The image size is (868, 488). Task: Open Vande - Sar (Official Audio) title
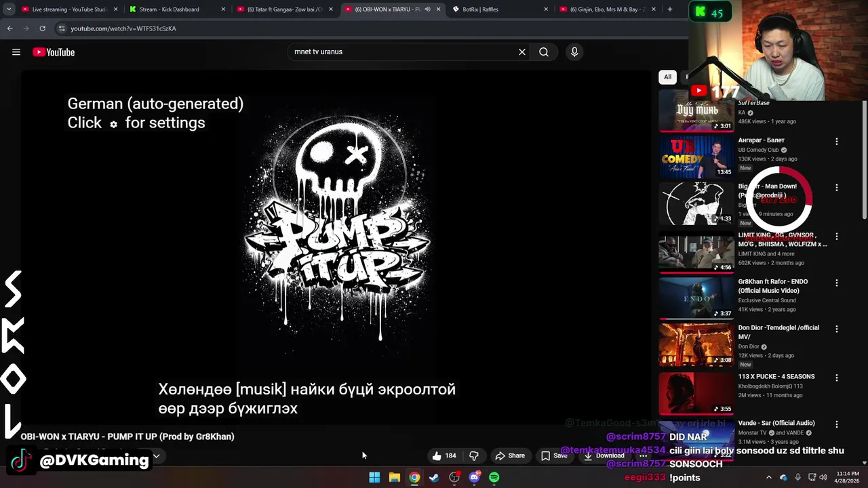[x=776, y=423]
